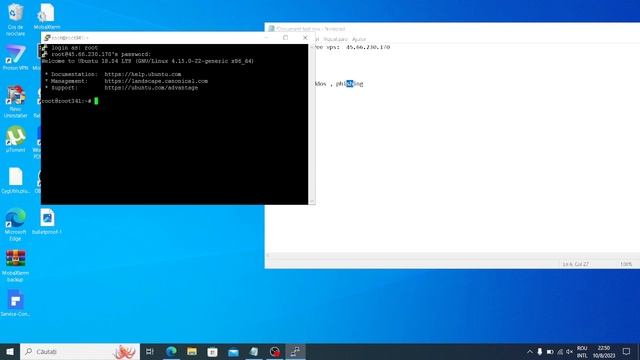The width and height of the screenshot is (640, 360).
Task: Open the Coș de reciclare desktop icon
Action: click(x=16, y=19)
